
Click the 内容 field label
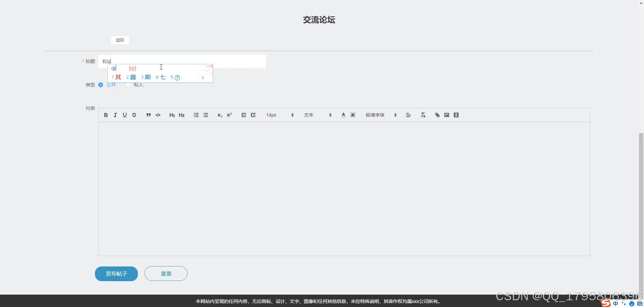[90, 108]
